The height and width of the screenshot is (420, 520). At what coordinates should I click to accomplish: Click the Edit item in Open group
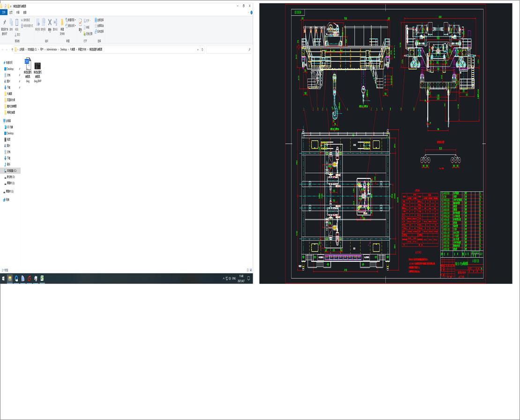click(86, 27)
